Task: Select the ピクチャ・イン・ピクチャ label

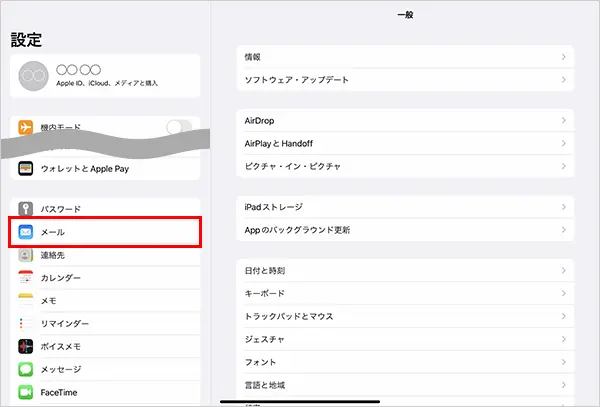Action: 292,166
